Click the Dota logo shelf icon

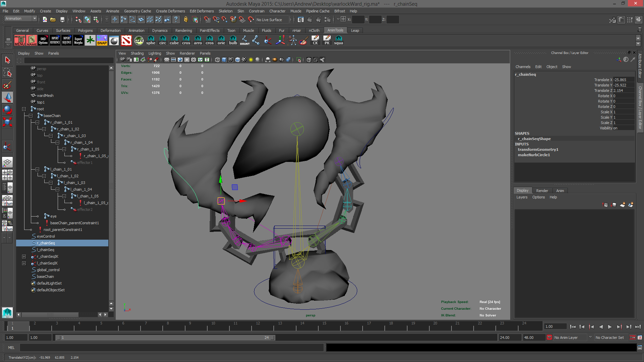click(126, 41)
